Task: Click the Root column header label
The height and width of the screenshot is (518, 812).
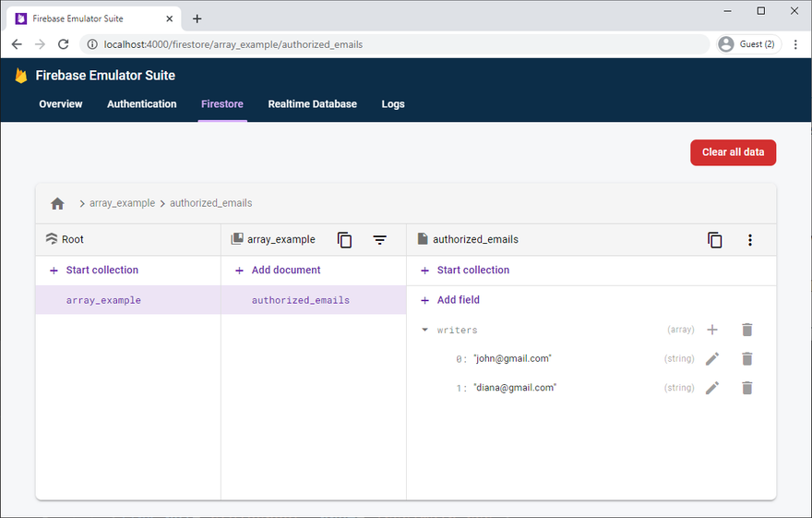Action: [x=73, y=239]
